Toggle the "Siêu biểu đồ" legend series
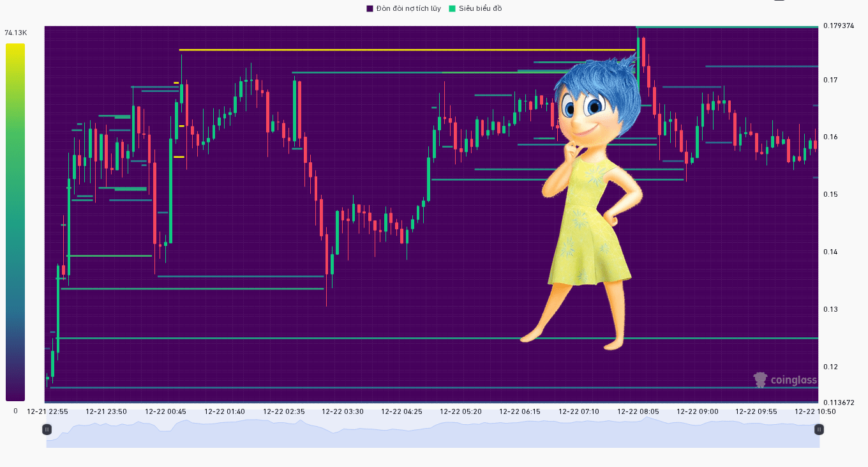Screen dimensions: 868x467 475,8
